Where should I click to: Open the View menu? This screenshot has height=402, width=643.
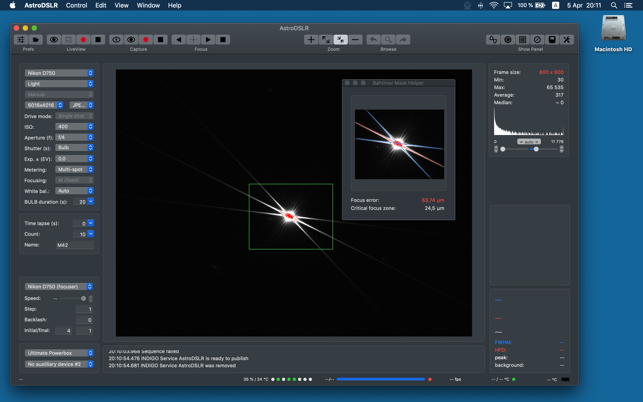click(121, 5)
